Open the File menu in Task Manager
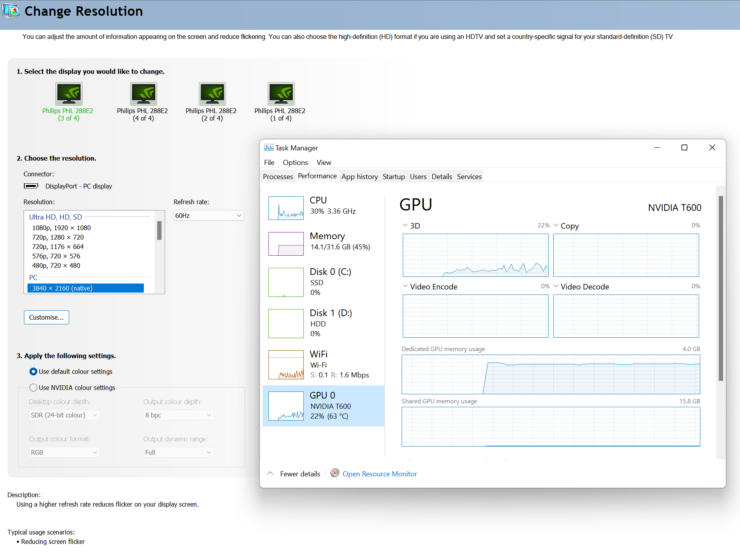740x560 pixels. [269, 163]
